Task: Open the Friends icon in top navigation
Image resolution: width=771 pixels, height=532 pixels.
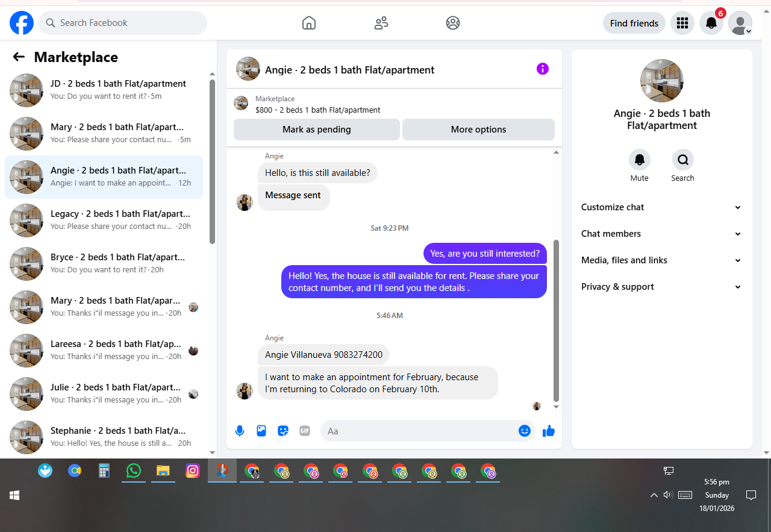Action: [381, 23]
